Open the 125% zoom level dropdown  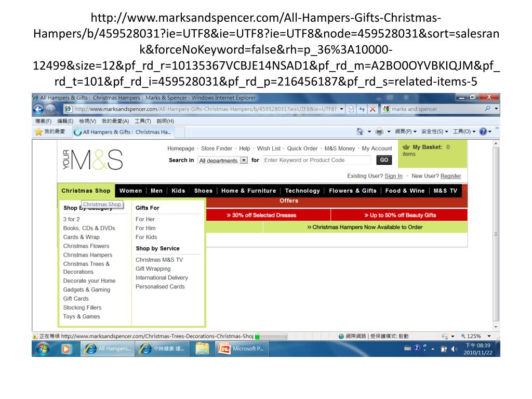[x=489, y=336]
